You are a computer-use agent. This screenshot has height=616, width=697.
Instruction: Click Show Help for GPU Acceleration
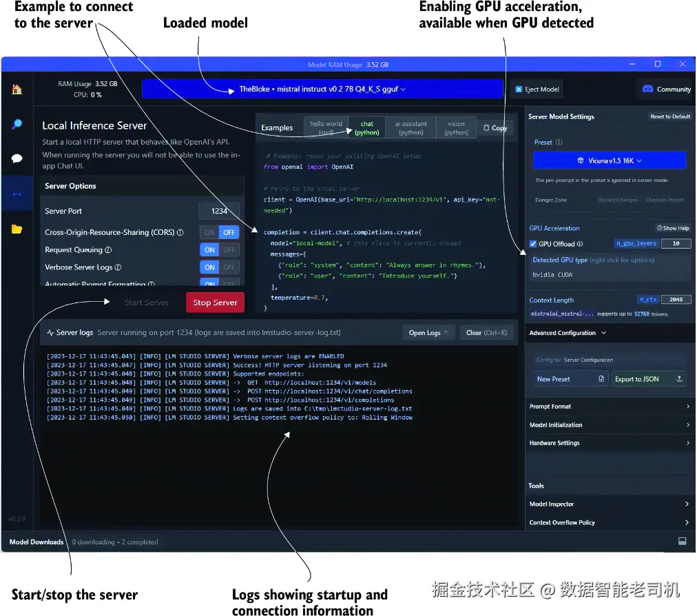coord(673,228)
